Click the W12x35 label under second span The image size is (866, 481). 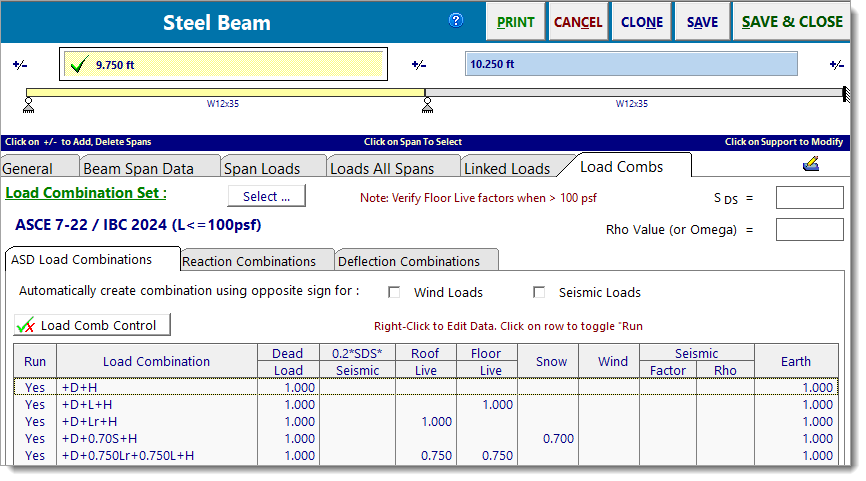[632, 103]
